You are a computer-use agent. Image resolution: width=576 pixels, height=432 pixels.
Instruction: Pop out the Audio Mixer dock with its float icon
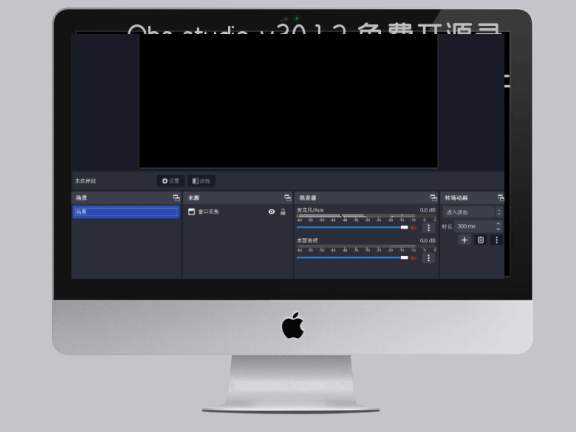click(433, 198)
